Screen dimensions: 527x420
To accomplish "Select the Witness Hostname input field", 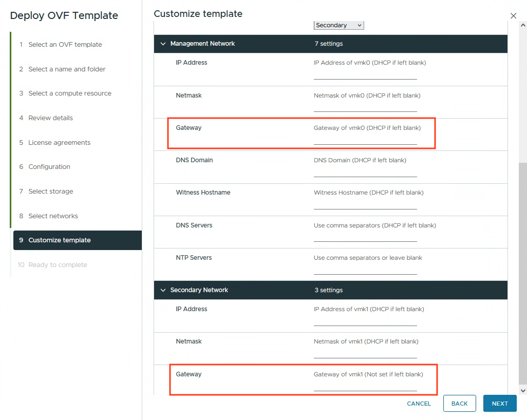I will pyautogui.click(x=365, y=204).
